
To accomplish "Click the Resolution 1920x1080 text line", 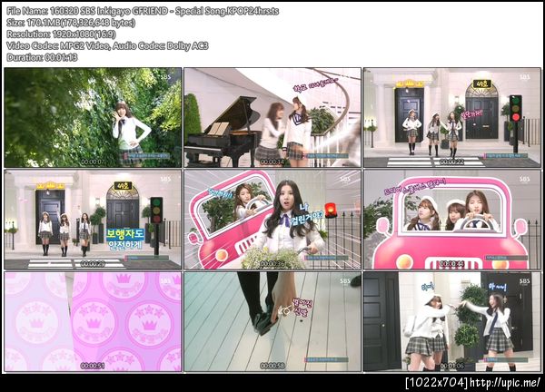I will [61, 34].
